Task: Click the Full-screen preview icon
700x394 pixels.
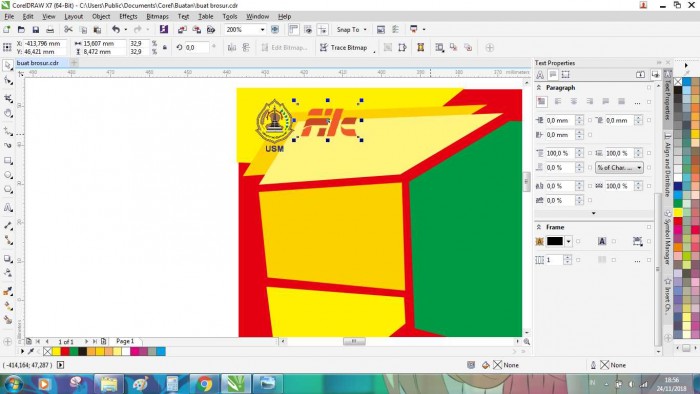Action: coord(275,29)
